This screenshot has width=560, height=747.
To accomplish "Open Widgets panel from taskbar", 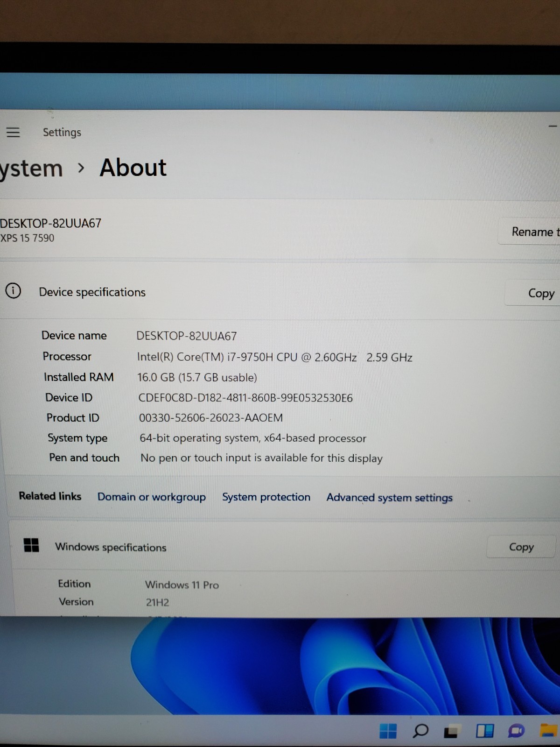I will pos(484,731).
